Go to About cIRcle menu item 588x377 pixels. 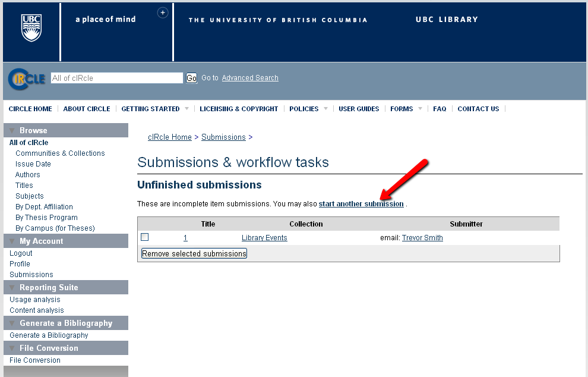tap(87, 109)
